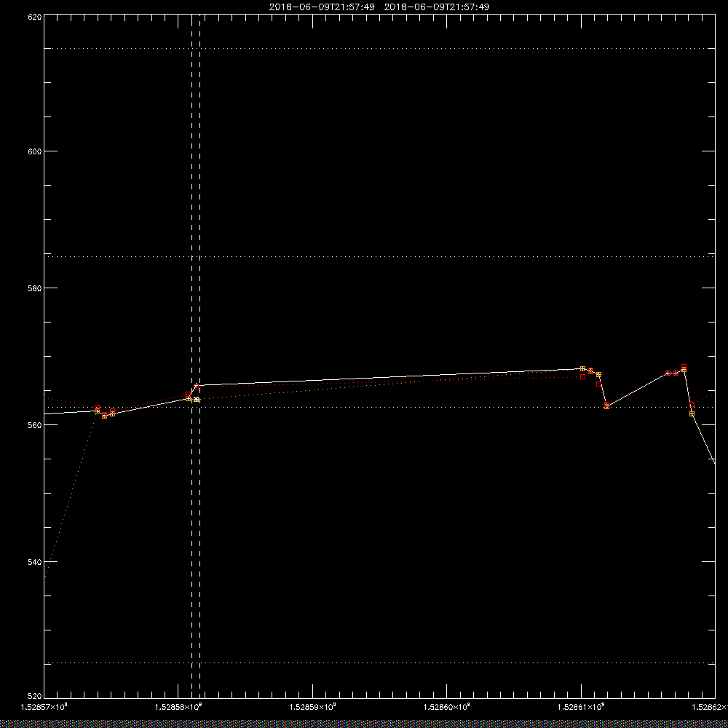Click the 560 y-axis label

point(35,425)
